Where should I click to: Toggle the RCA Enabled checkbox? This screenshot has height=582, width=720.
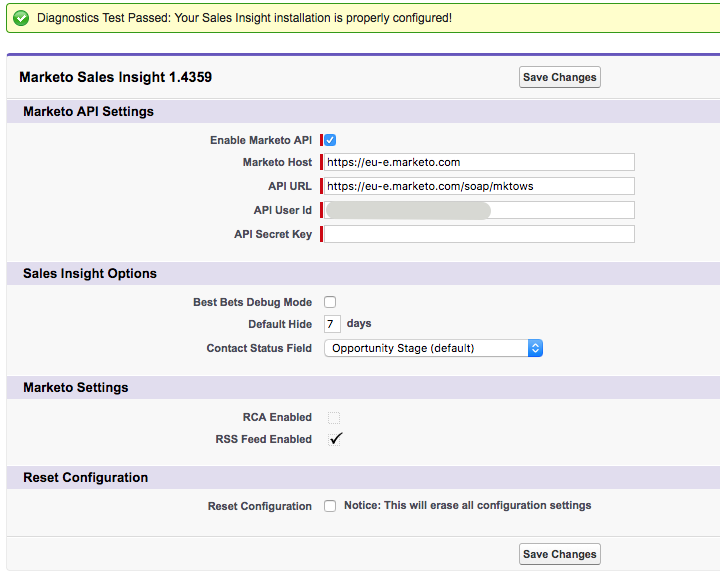tap(334, 418)
